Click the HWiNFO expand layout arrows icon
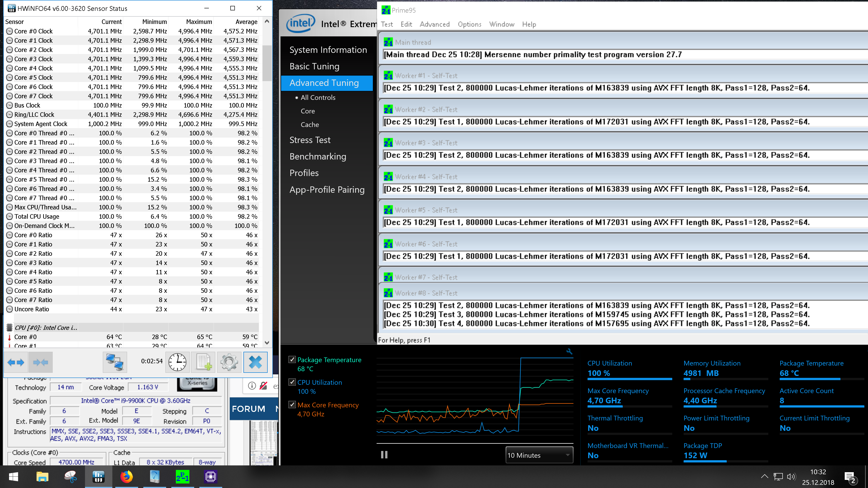 pyautogui.click(x=16, y=362)
